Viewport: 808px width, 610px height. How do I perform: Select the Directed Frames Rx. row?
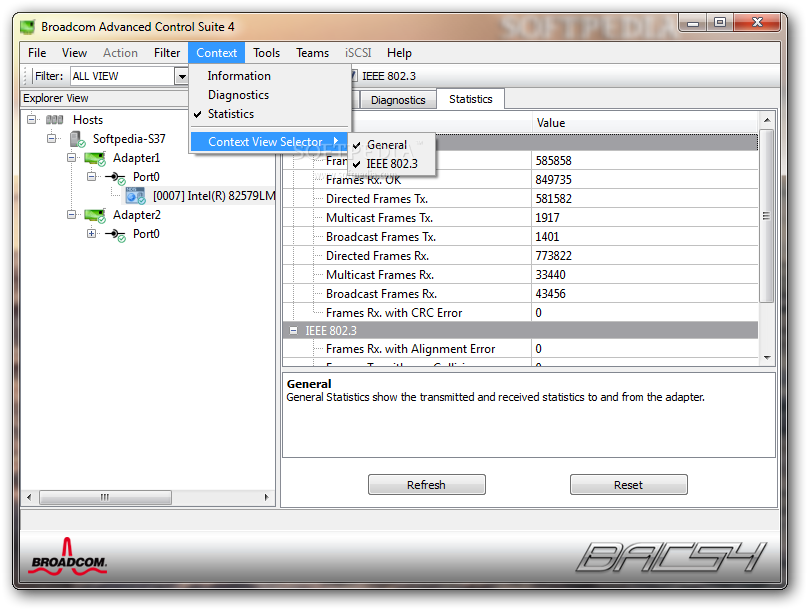pos(520,256)
